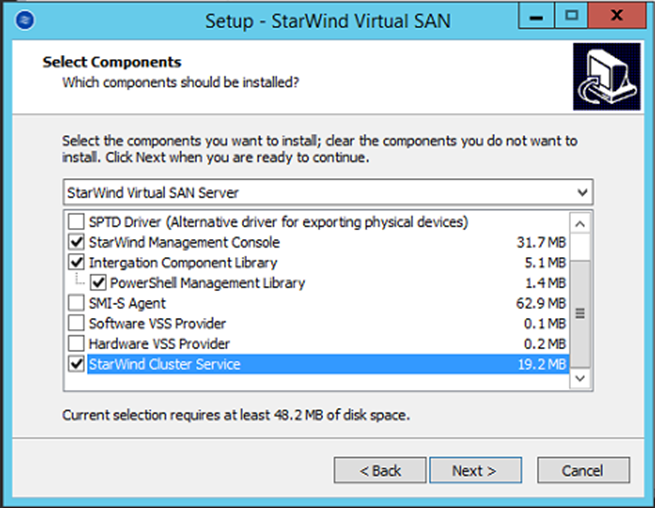Screen dimensions: 655x508
Task: Maximize the setup window
Action: [x=571, y=17]
